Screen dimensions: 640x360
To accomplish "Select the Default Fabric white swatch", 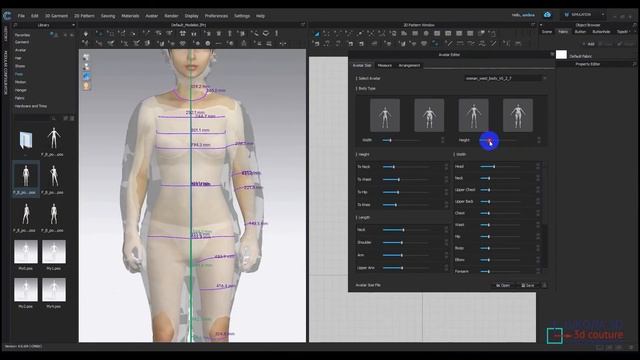I will pos(561,54).
